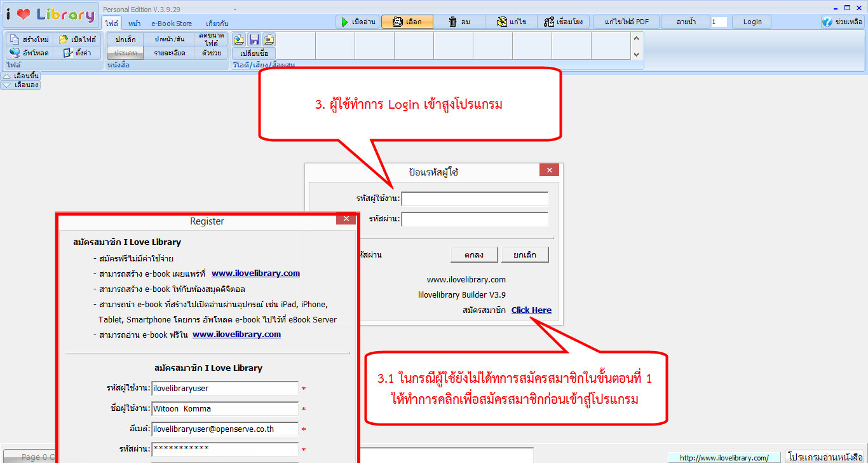
Task: Switch to the ไฟล์ (File) tab
Action: (x=112, y=24)
